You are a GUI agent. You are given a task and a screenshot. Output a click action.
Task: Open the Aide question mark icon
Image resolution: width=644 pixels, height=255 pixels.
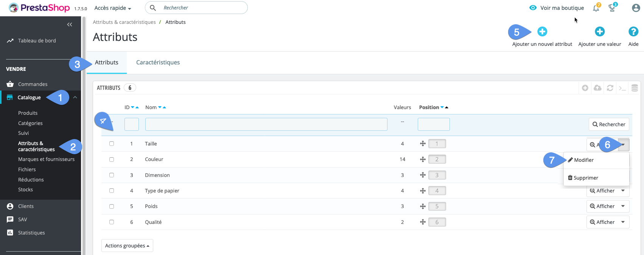[633, 31]
